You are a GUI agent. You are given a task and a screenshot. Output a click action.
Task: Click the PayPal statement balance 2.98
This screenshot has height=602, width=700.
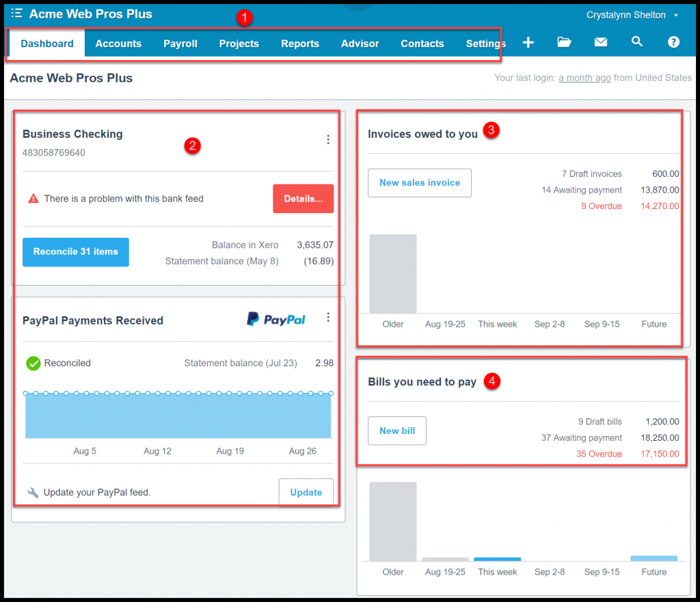coord(325,364)
